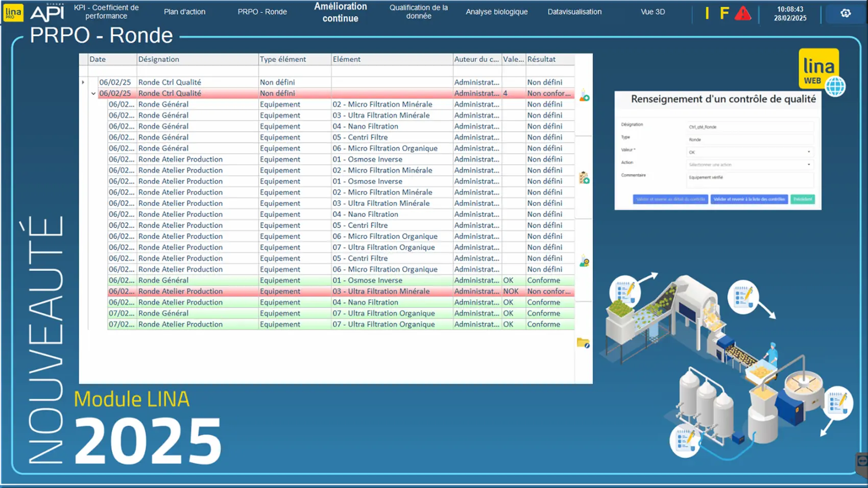Click the flask with medal badge icon
This screenshot has height=488, width=868.
pos(584,262)
